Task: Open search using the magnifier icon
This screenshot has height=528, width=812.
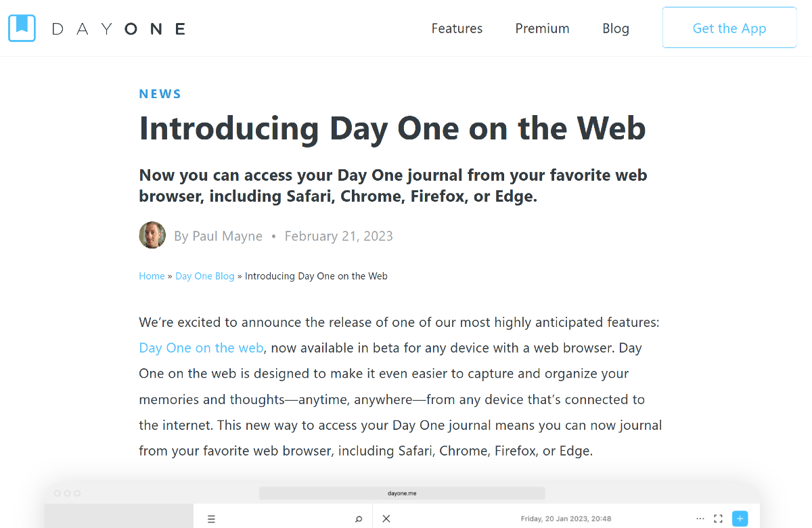Action: tap(358, 519)
